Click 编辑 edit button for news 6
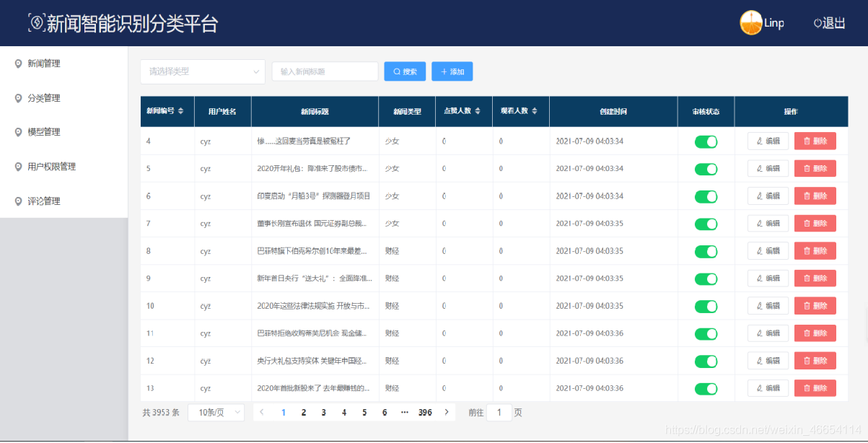Viewport: 868px width, 443px height. click(x=768, y=196)
